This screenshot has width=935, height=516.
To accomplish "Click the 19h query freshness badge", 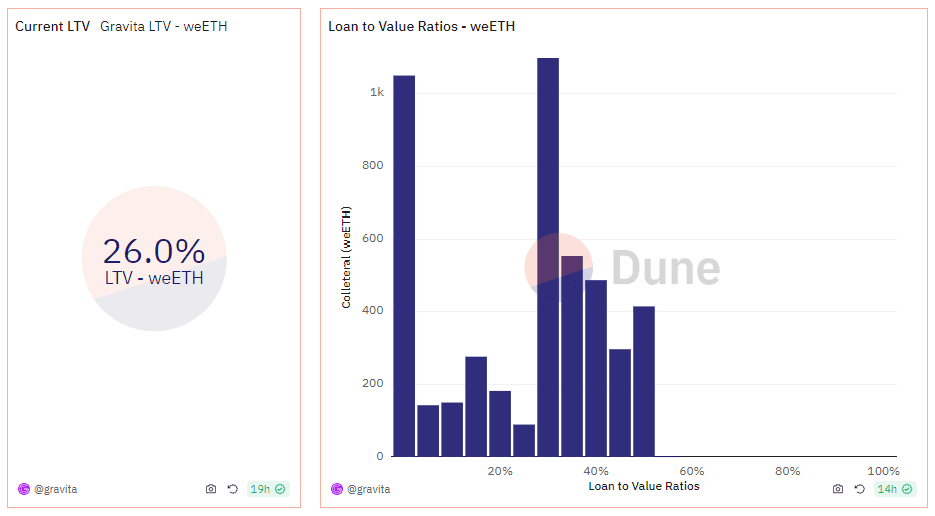I will click(267, 489).
